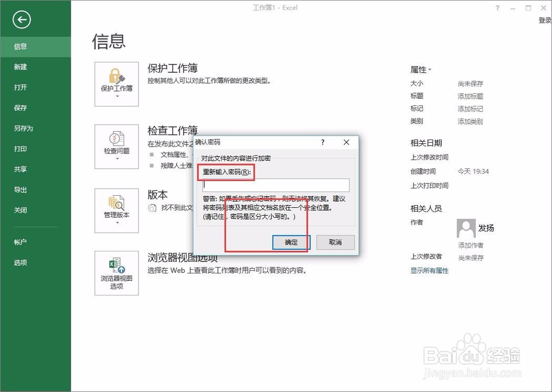Click the 尚未保存 size value
The height and width of the screenshot is (392, 552).
coord(470,84)
